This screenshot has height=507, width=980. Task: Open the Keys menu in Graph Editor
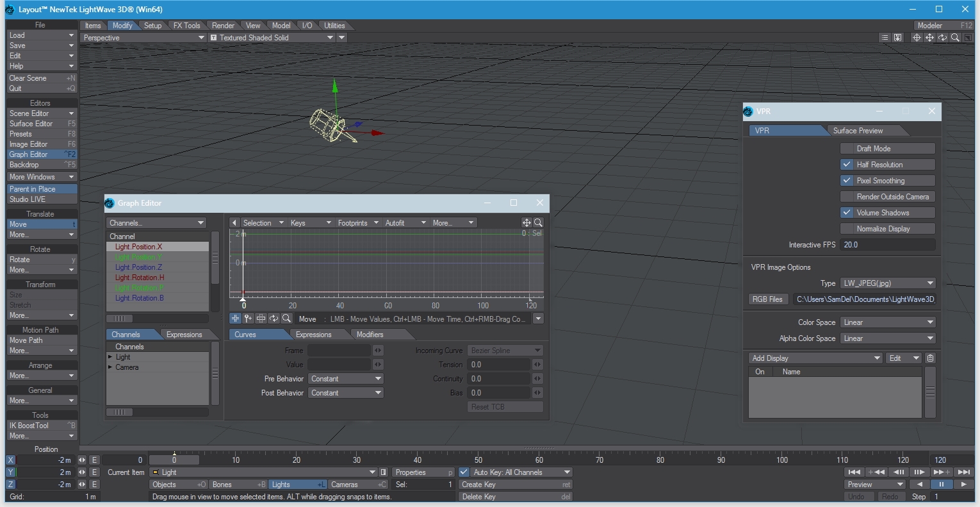click(311, 223)
